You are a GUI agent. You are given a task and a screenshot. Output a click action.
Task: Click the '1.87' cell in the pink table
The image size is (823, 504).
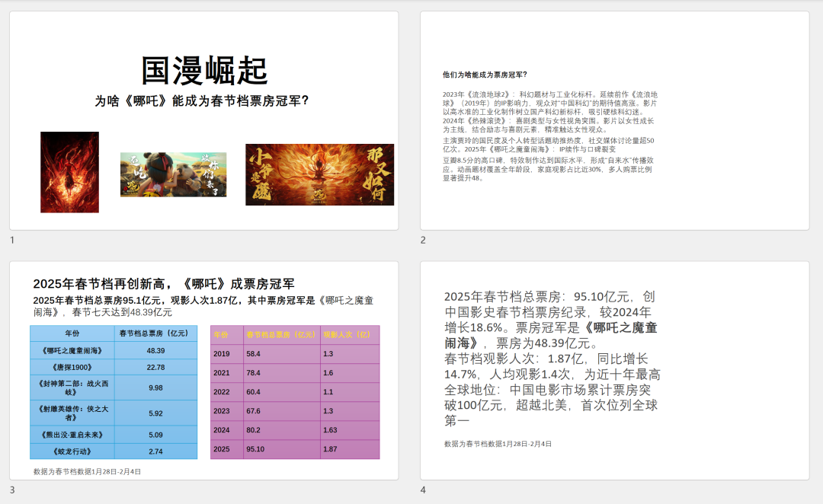[x=350, y=449]
